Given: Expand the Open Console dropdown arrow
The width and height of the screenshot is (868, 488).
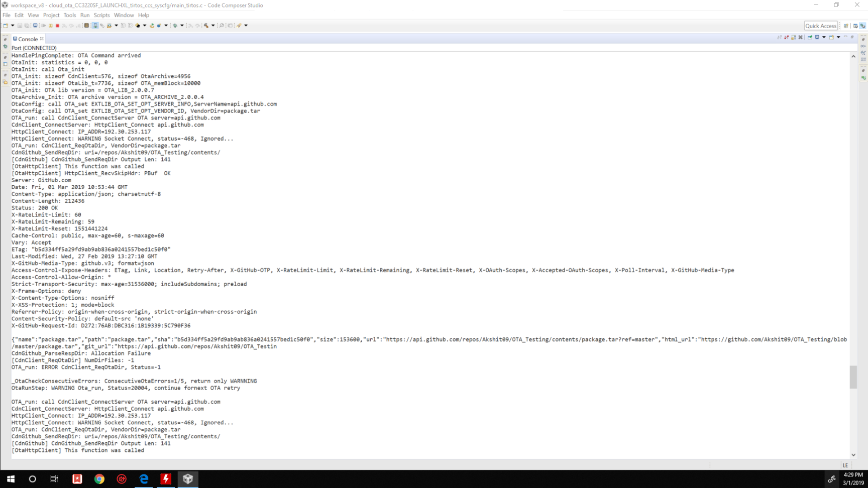Looking at the screenshot, I should click(838, 37).
